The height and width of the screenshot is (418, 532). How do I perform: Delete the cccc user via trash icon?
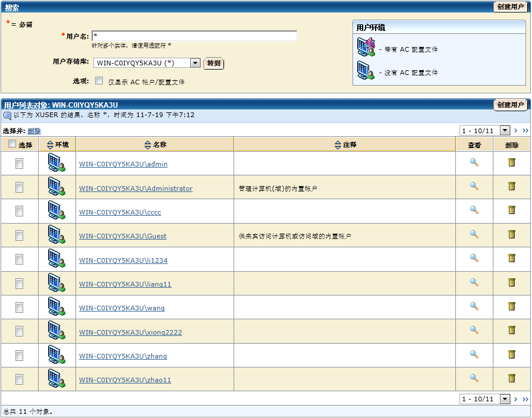(x=511, y=210)
